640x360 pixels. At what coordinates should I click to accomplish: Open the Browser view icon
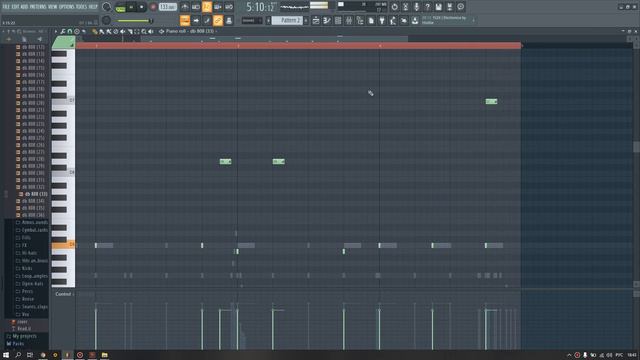click(360, 20)
